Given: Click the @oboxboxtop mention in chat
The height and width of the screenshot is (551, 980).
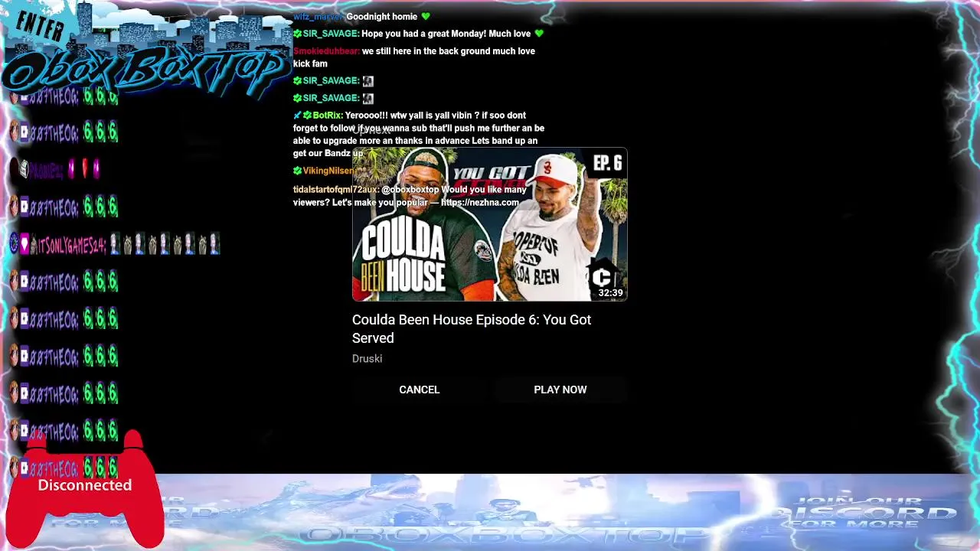Looking at the screenshot, I should (x=410, y=189).
